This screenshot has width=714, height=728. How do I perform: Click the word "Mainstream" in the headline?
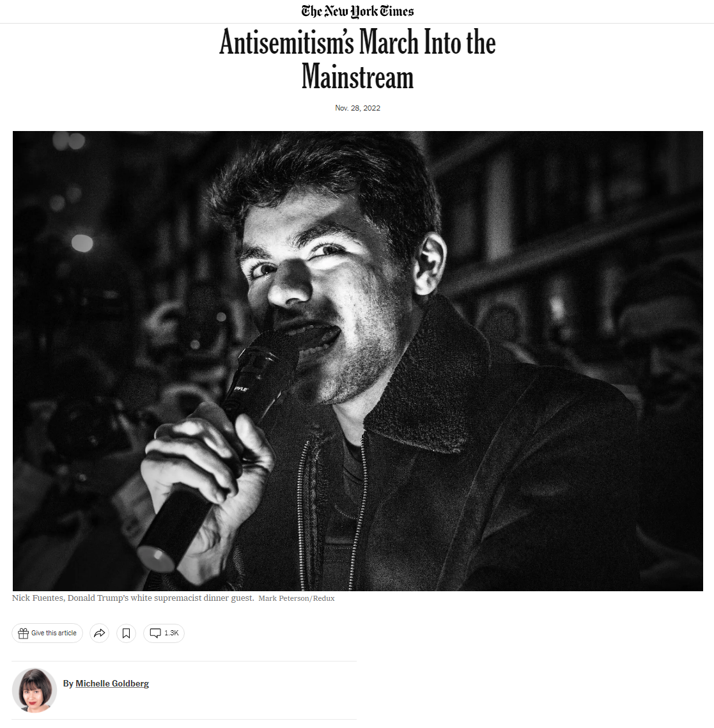click(x=357, y=77)
